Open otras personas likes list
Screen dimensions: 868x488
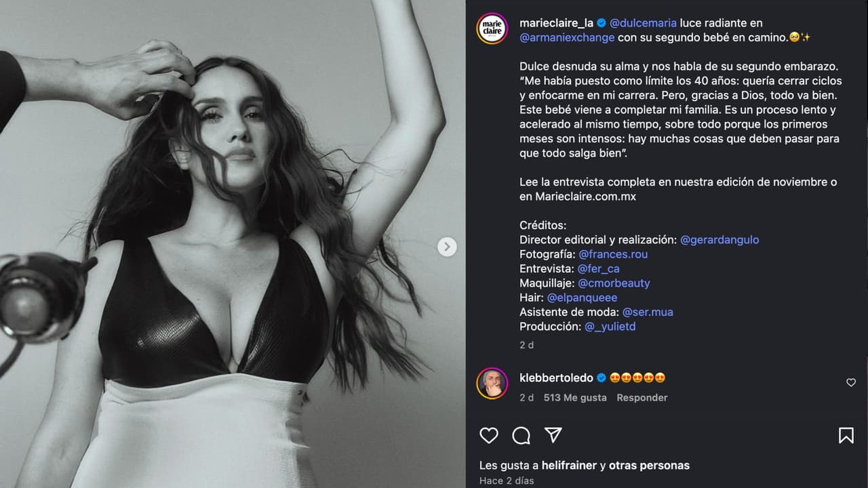[648, 466]
